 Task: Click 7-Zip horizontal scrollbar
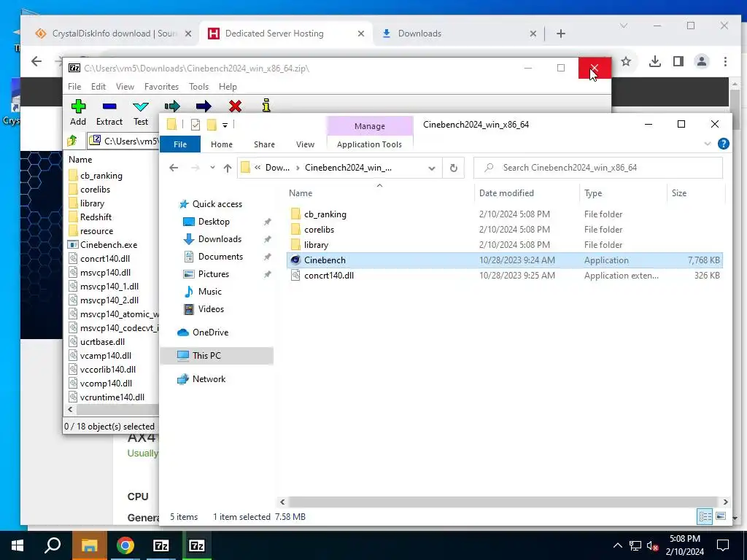117,410
